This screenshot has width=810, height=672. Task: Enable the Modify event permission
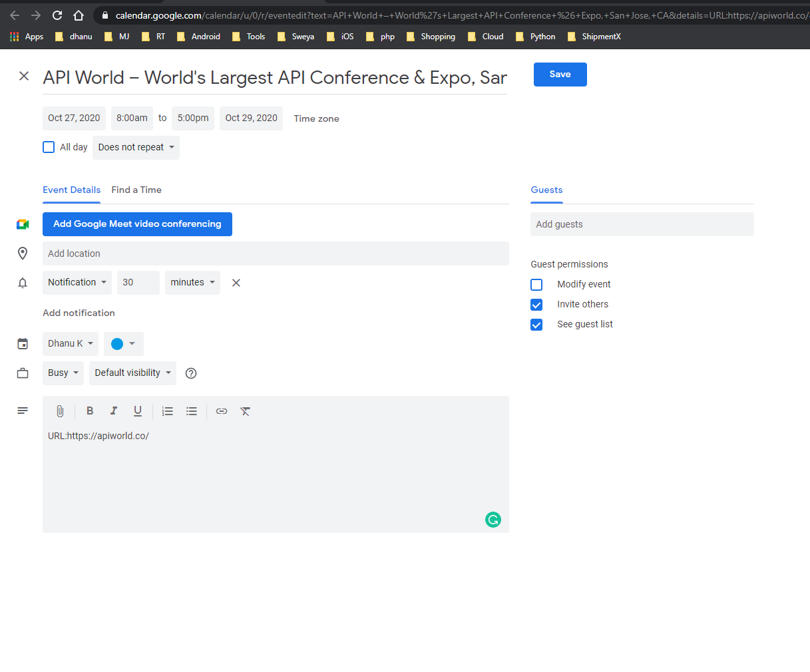click(x=536, y=285)
